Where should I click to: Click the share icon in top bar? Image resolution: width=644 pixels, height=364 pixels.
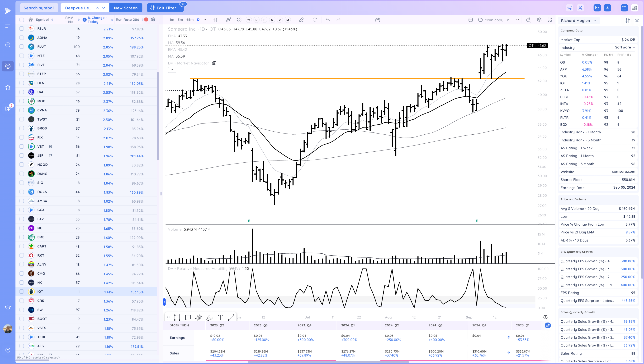point(569,8)
